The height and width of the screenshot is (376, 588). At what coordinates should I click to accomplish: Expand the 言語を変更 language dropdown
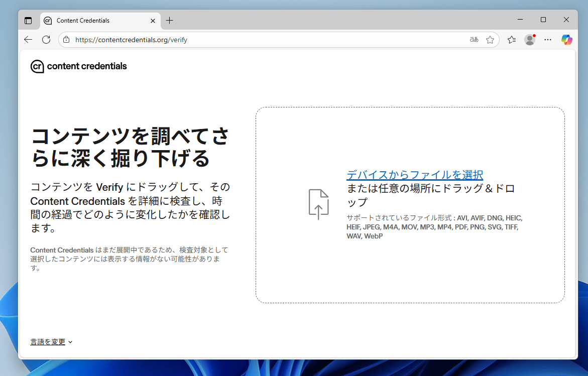(x=51, y=342)
